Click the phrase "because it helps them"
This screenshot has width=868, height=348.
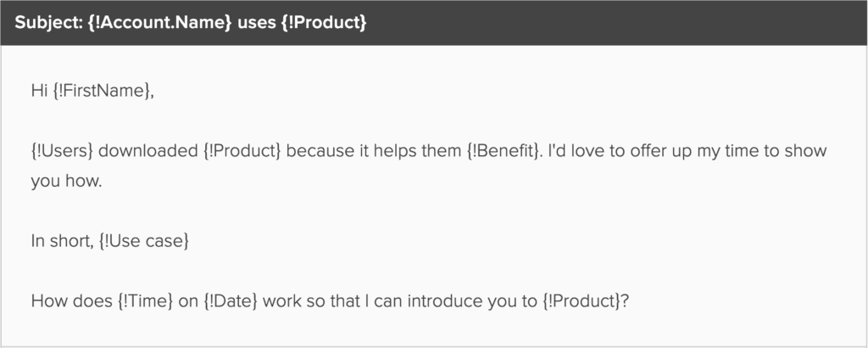tap(355, 150)
